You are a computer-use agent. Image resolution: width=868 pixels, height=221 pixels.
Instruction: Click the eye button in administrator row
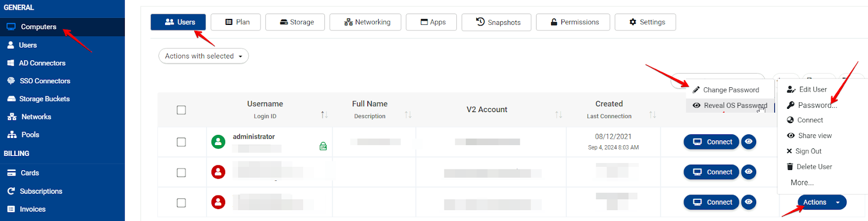tap(749, 142)
